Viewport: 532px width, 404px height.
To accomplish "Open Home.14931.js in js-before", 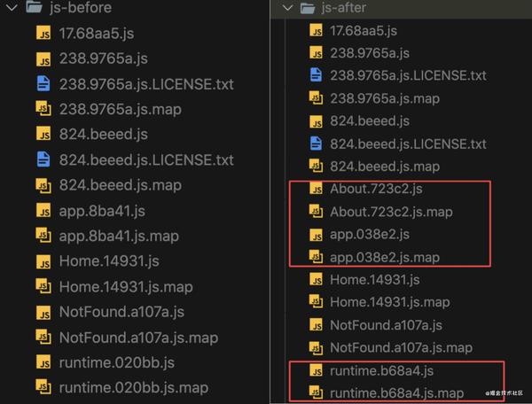I will pyautogui.click(x=109, y=261).
